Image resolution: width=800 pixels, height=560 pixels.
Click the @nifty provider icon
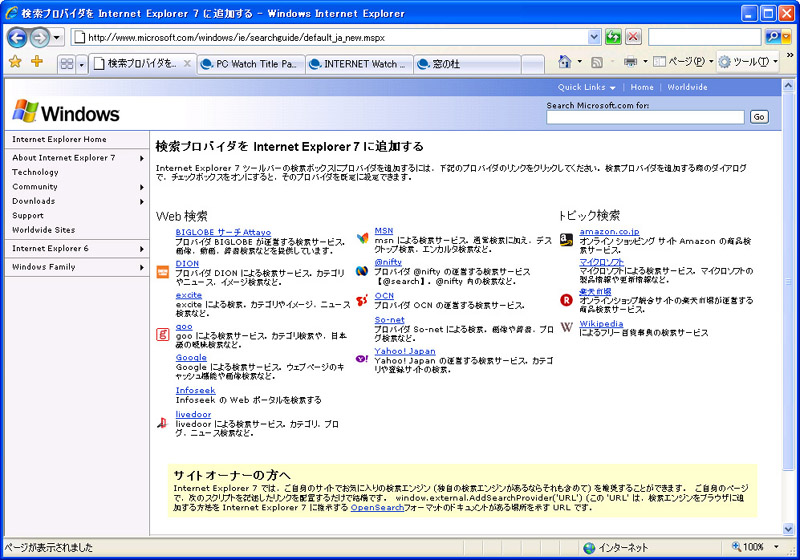(x=362, y=271)
